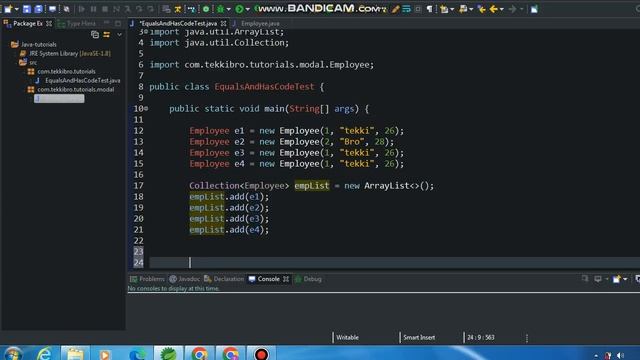The image size is (640, 360).
Task: Open the Back history dropdown arrow
Action: tap(502, 9)
